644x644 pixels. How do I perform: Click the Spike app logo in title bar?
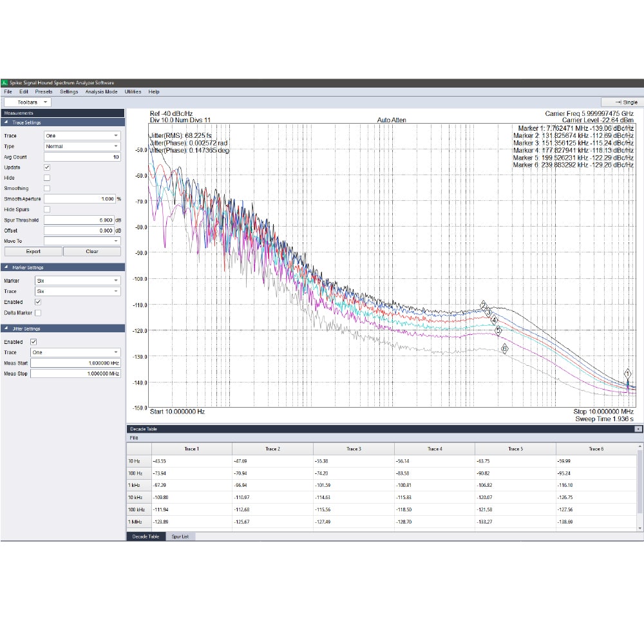pos(5,83)
